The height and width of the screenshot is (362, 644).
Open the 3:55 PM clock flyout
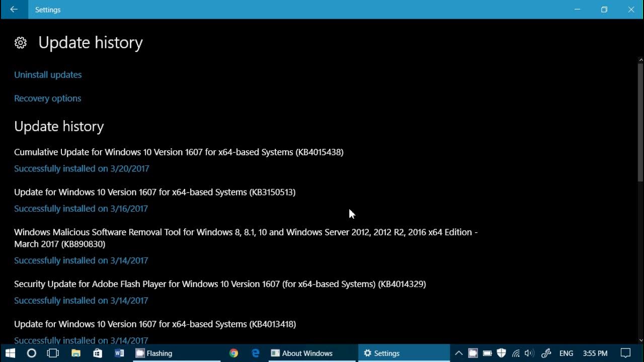(595, 353)
